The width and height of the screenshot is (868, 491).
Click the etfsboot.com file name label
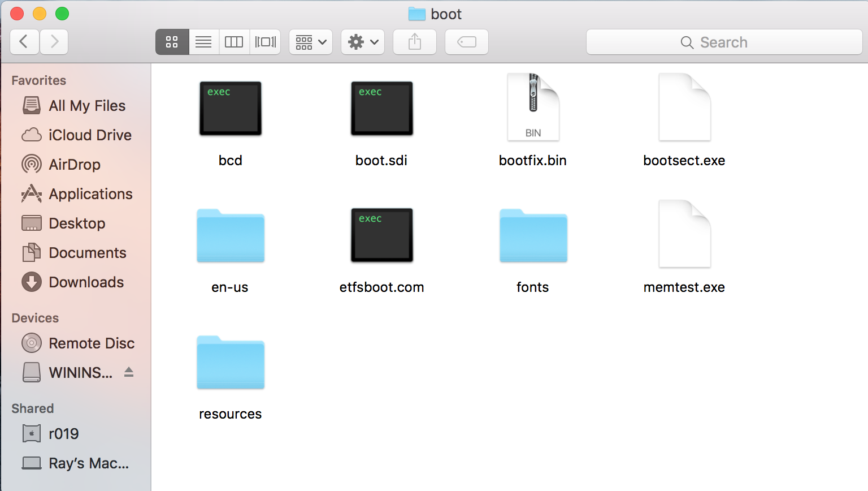(x=382, y=287)
